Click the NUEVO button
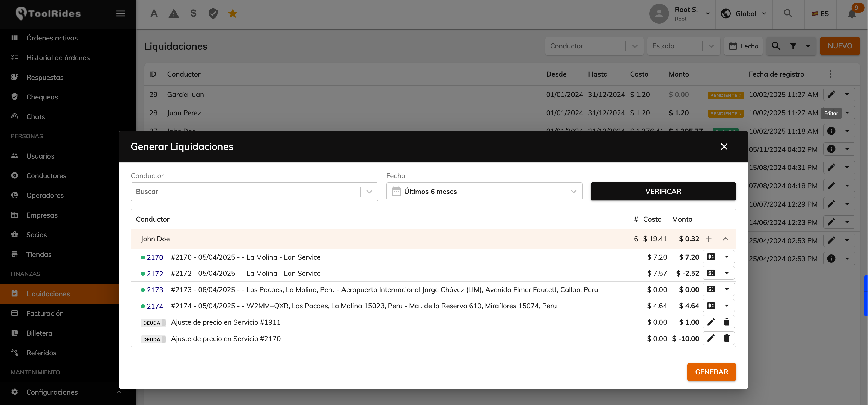Image resolution: width=868 pixels, height=405 pixels. 840,46
